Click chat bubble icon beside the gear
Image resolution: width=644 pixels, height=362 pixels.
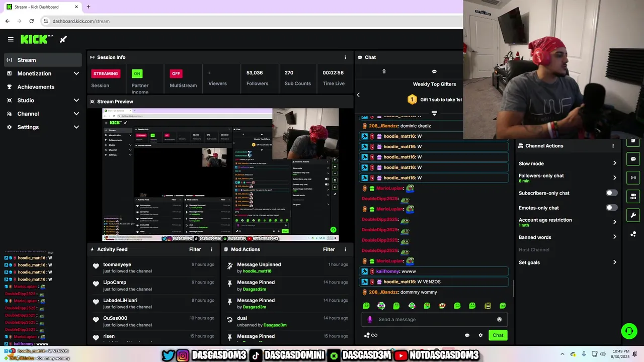pos(467,335)
